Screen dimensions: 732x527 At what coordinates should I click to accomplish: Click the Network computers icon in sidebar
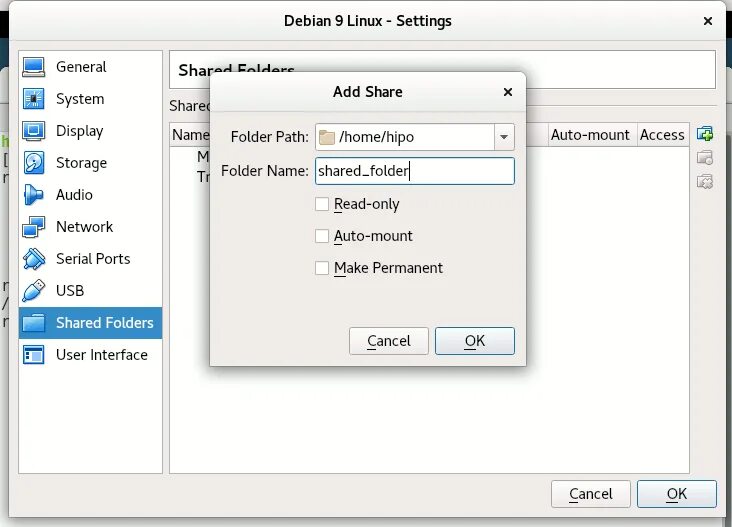coord(34,227)
